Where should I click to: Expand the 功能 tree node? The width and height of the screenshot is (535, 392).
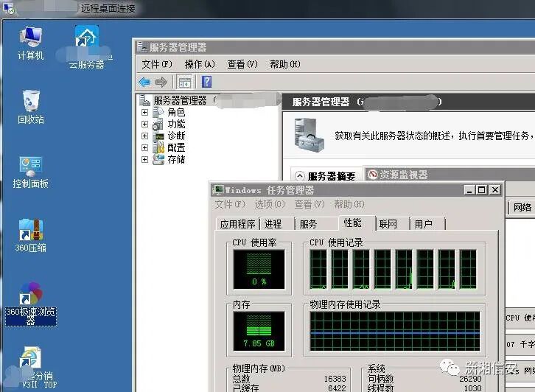(x=144, y=125)
